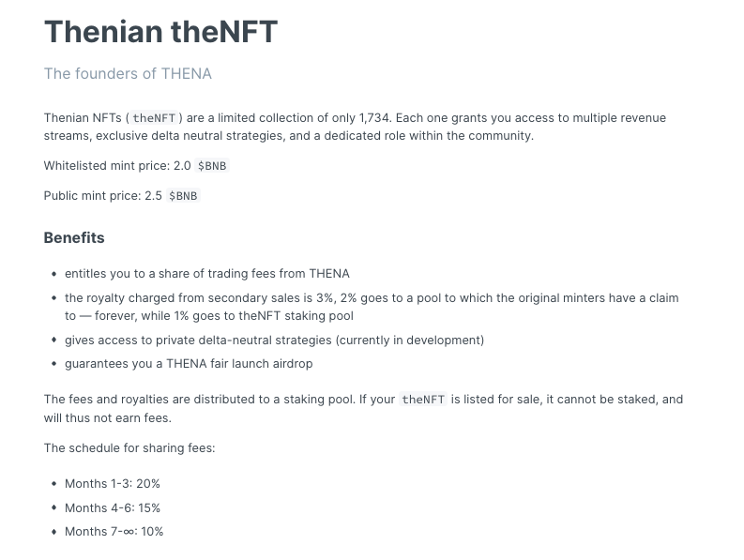744x560 pixels.
Task: Click the $BNB tag beside whitelisted mint price
Action: (x=212, y=166)
